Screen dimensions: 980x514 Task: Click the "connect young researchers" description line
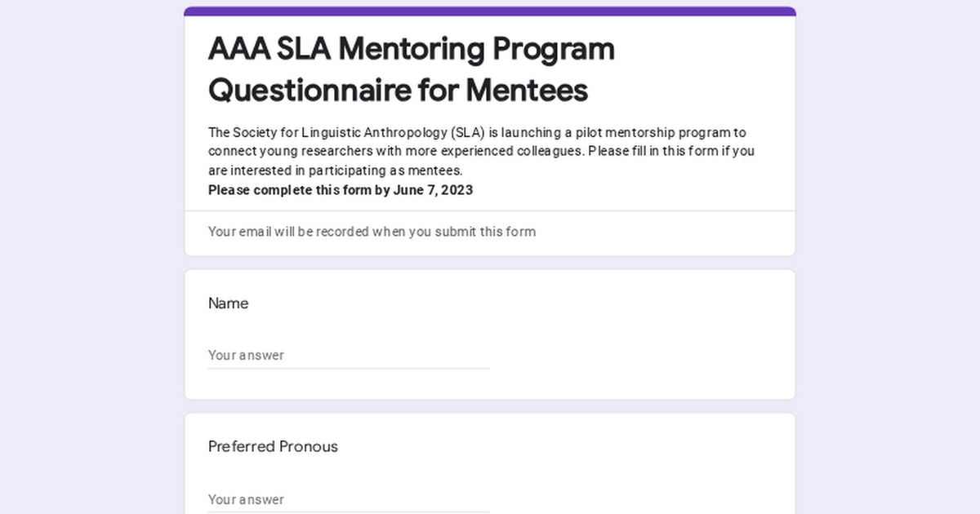click(482, 151)
